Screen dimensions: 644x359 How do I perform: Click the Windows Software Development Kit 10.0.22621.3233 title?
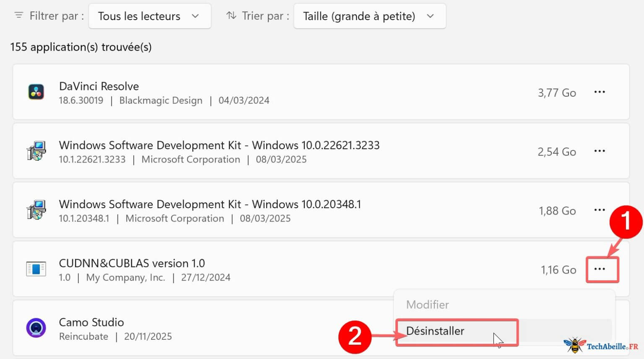219,145
